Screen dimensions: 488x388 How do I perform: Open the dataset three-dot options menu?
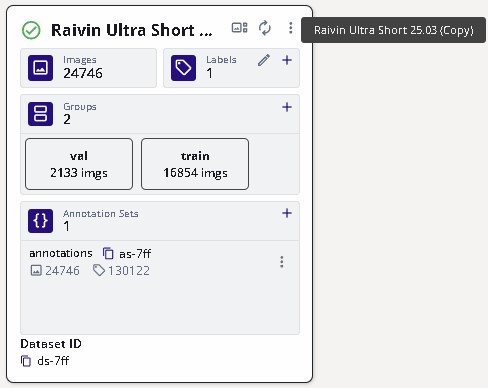pyautogui.click(x=291, y=28)
